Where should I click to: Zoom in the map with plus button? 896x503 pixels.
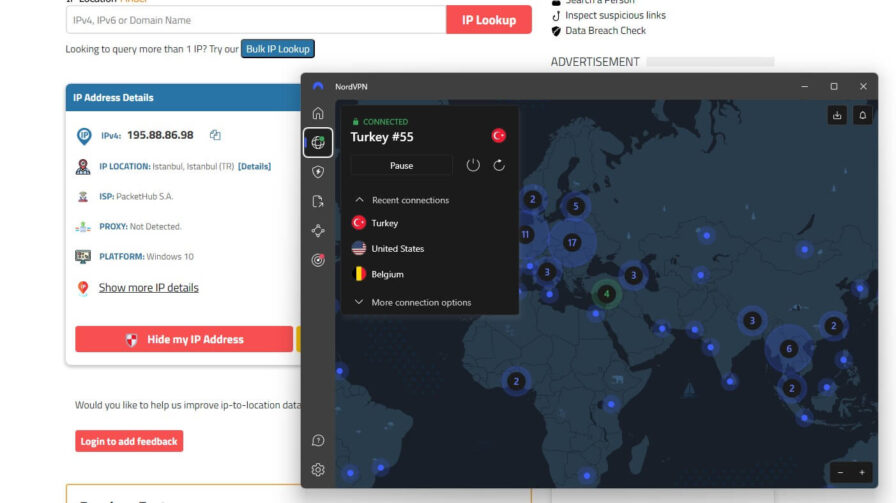[x=862, y=472]
